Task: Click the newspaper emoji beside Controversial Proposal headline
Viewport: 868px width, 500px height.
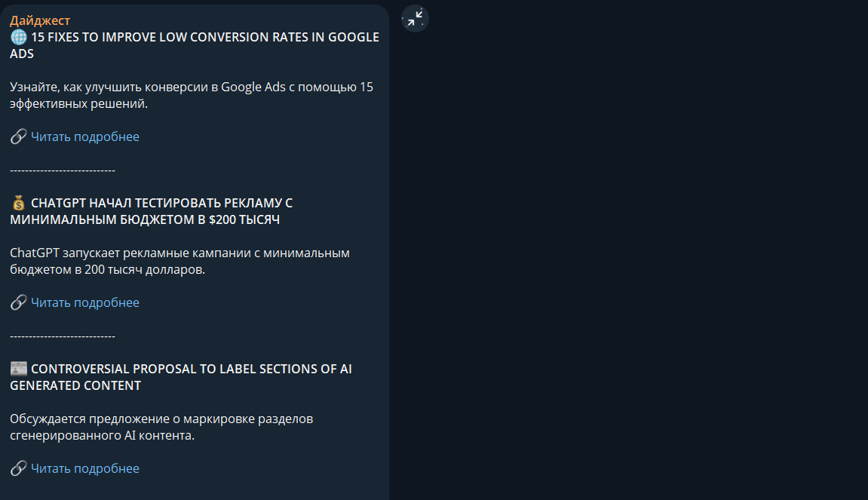Action: pyautogui.click(x=19, y=369)
